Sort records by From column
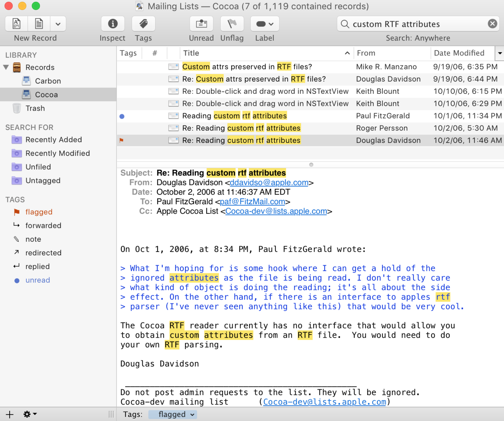Image resolution: width=504 pixels, height=421 pixels. pyautogui.click(x=392, y=53)
